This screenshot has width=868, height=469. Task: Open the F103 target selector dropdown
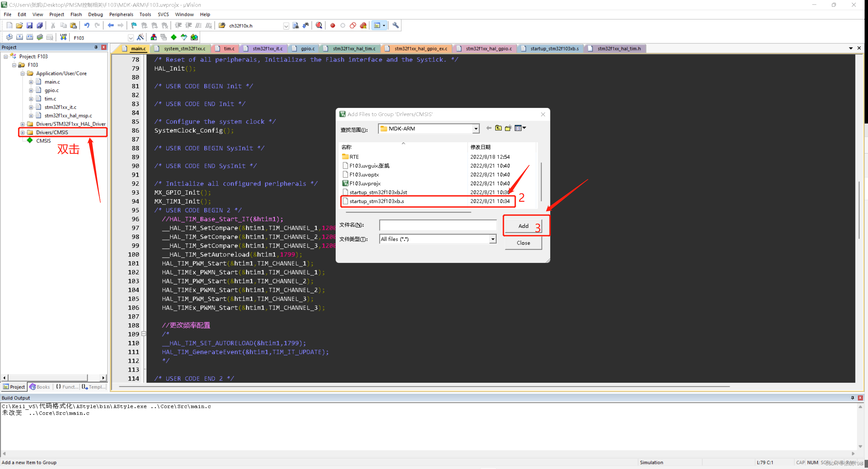pos(131,38)
